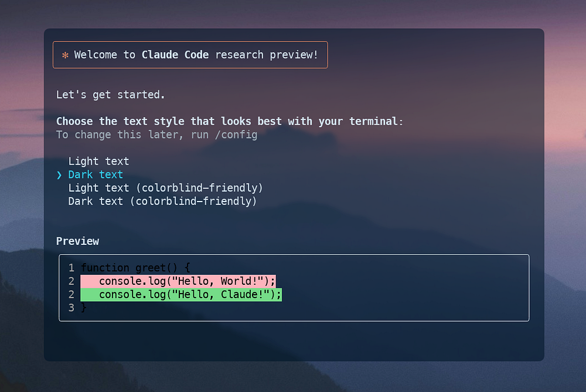This screenshot has height=392, width=586.
Task: Select the Light text option
Action: click(98, 162)
